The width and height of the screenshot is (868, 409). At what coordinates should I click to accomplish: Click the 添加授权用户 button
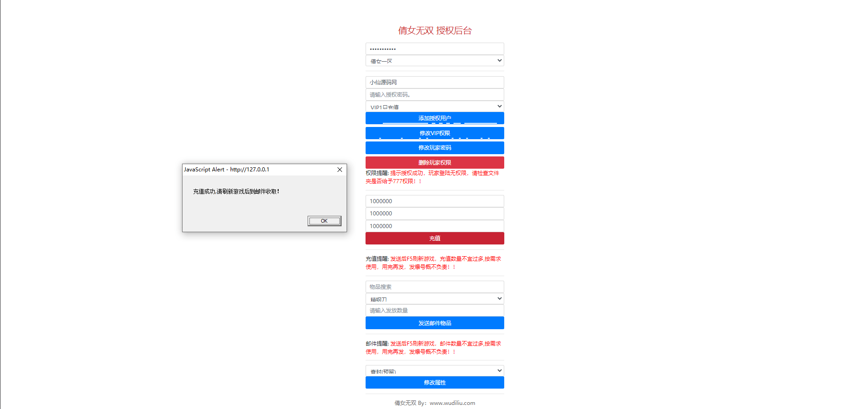coord(435,118)
